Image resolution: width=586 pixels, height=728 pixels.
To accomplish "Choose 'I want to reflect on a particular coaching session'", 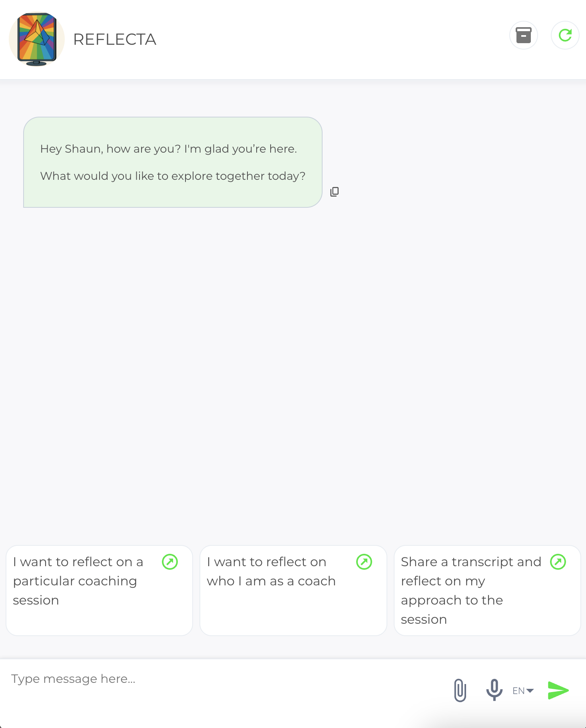I will tap(78, 581).
